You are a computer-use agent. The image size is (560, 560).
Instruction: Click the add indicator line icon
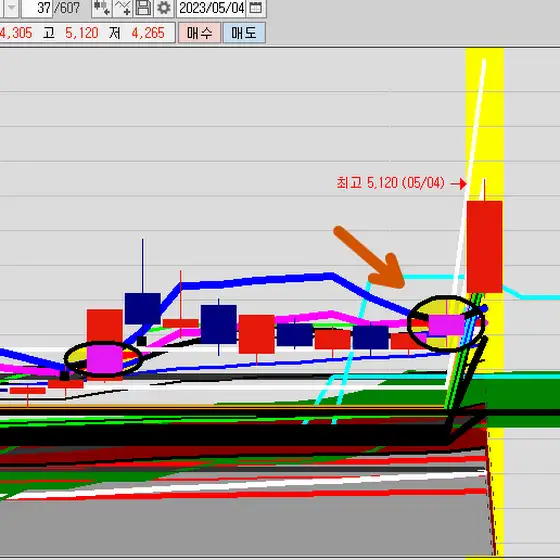[x=123, y=8]
